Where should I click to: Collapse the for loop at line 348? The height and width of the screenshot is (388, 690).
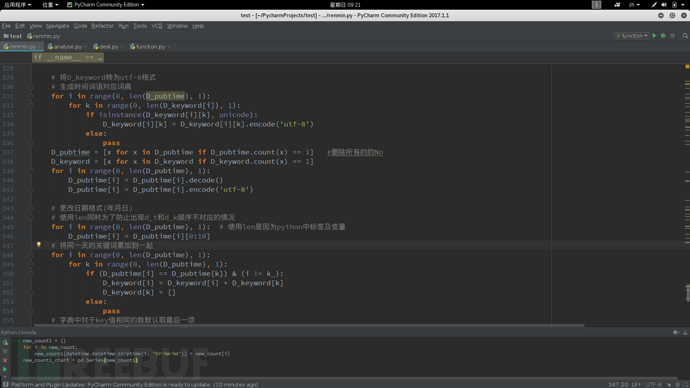pyautogui.click(x=31, y=255)
